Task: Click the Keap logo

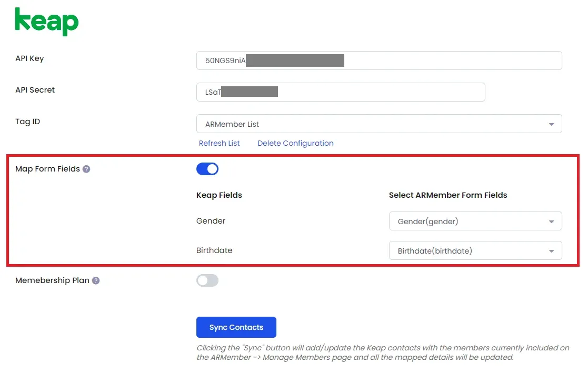Action: [x=46, y=22]
